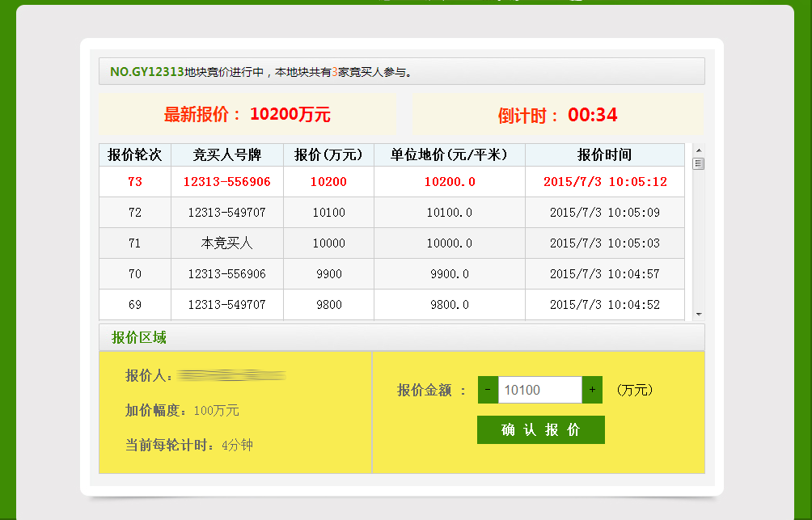The image size is (812, 520).
Task: Click the 倒计时 countdown timer display
Action: click(x=558, y=115)
